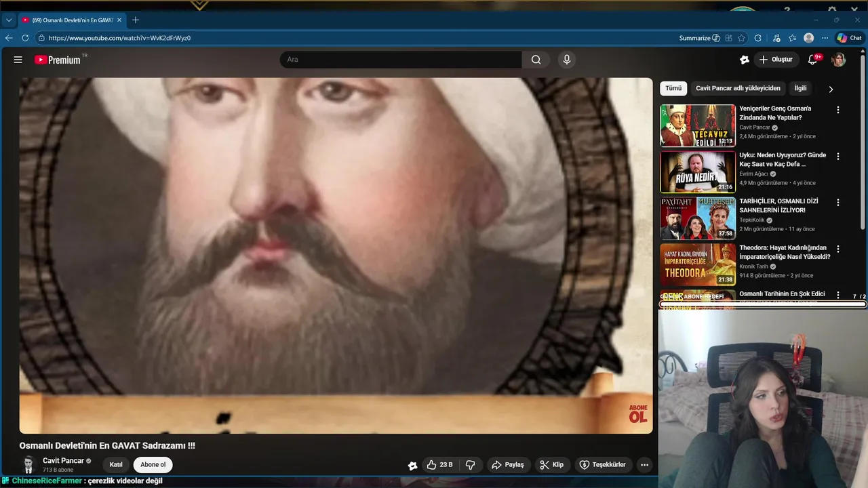The height and width of the screenshot is (488, 868).
Task: Click ABONE OL overlay on video
Action: click(638, 414)
